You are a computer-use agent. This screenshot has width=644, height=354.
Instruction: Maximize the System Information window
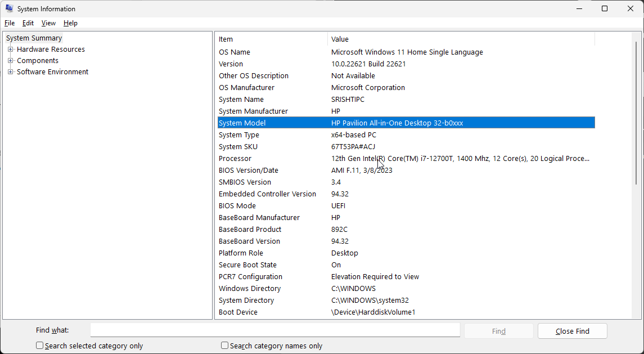pyautogui.click(x=605, y=8)
